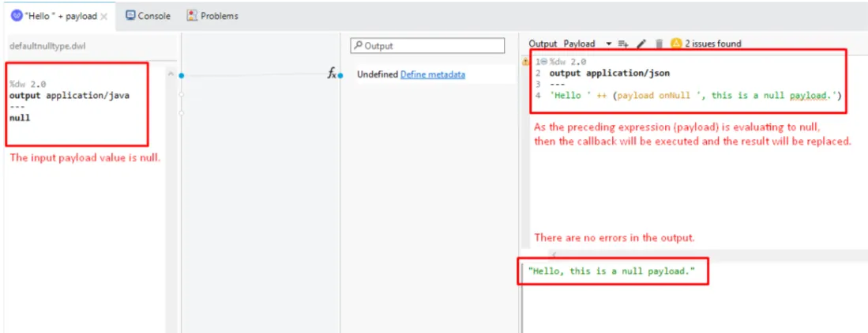Click the Transform Message icon in the tab
This screenshot has width=868, height=333.
(x=17, y=16)
